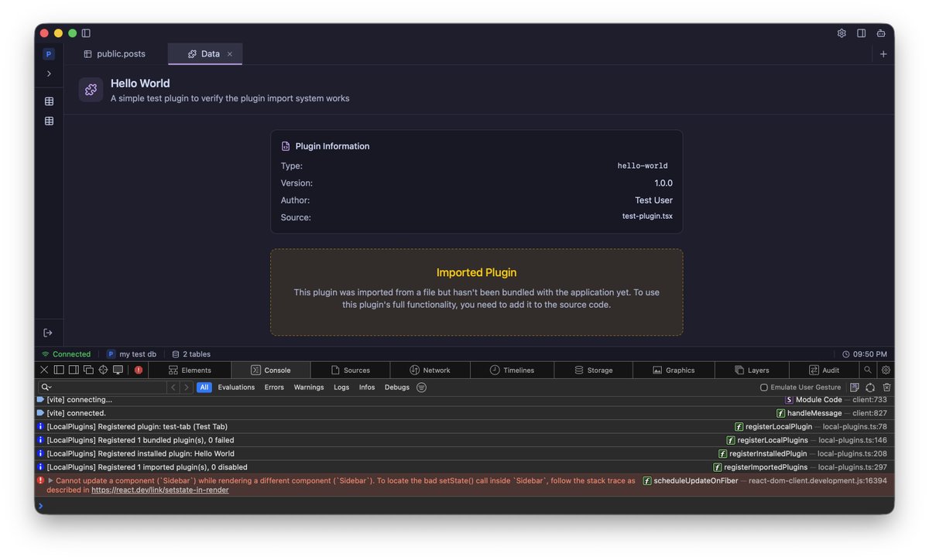Open the Elements tab
Image resolution: width=929 pixels, height=560 pixels.
point(190,370)
